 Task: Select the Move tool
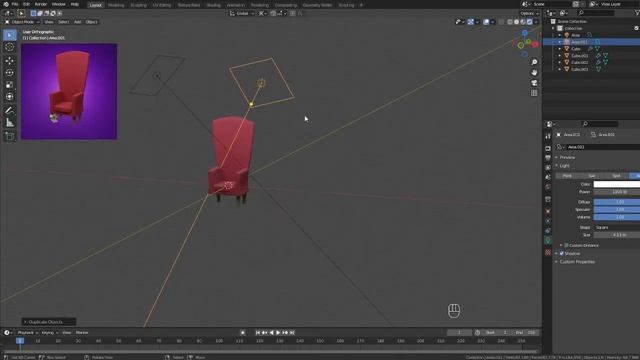(x=9, y=61)
